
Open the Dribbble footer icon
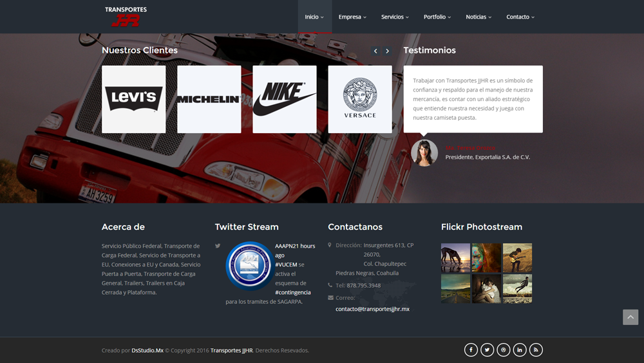coord(504,350)
